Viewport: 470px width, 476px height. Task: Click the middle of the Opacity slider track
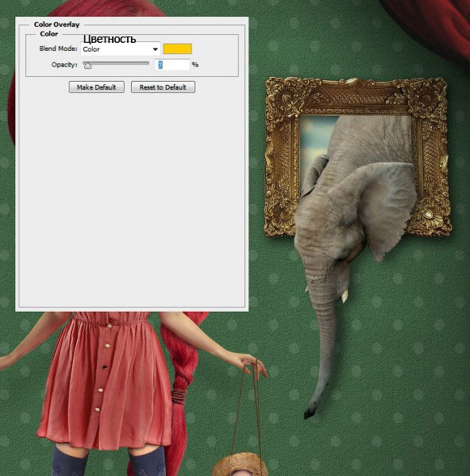coord(116,63)
